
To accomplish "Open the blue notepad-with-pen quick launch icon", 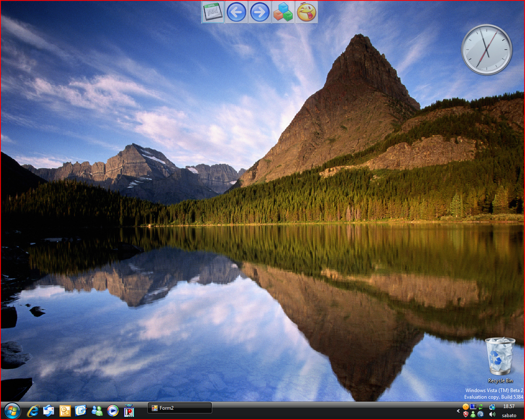I will [x=80, y=410].
